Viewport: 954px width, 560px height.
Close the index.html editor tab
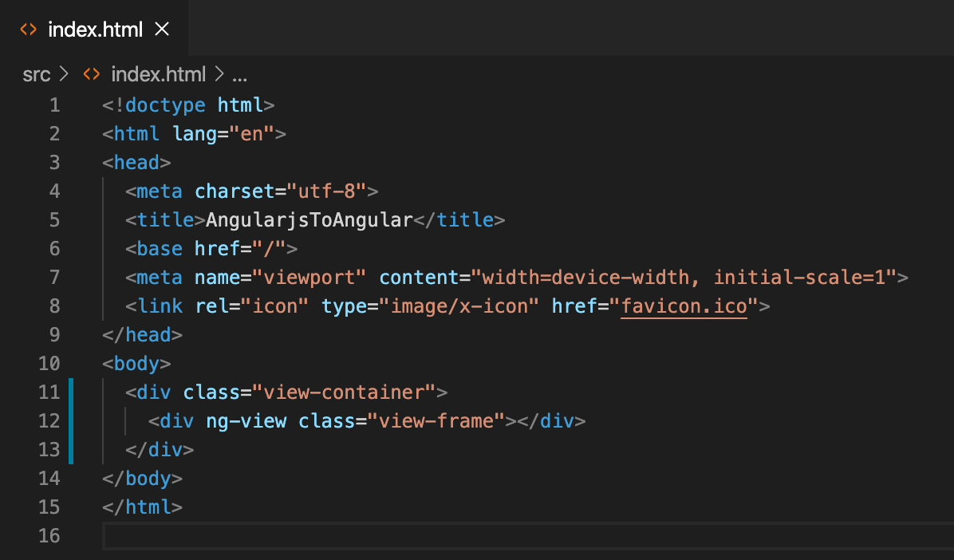(162, 29)
